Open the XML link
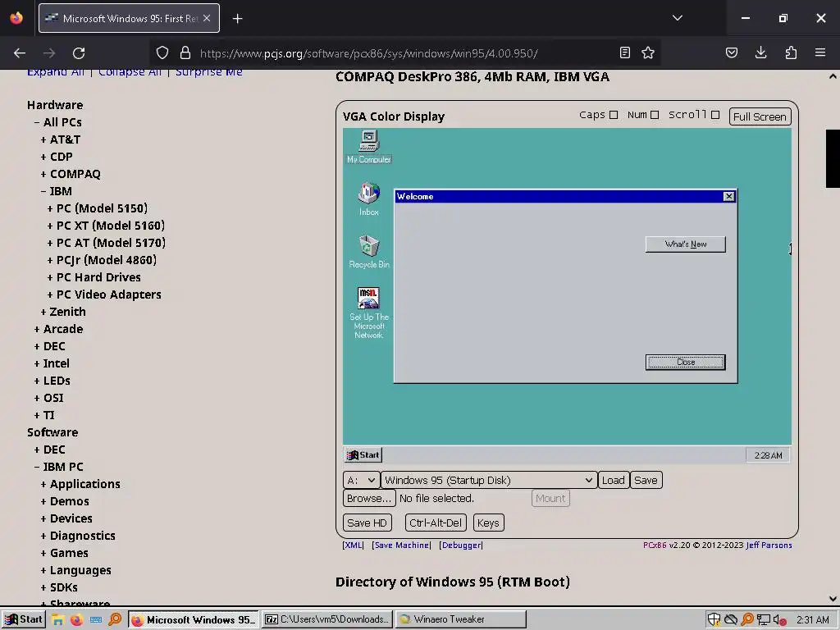 coord(353,546)
